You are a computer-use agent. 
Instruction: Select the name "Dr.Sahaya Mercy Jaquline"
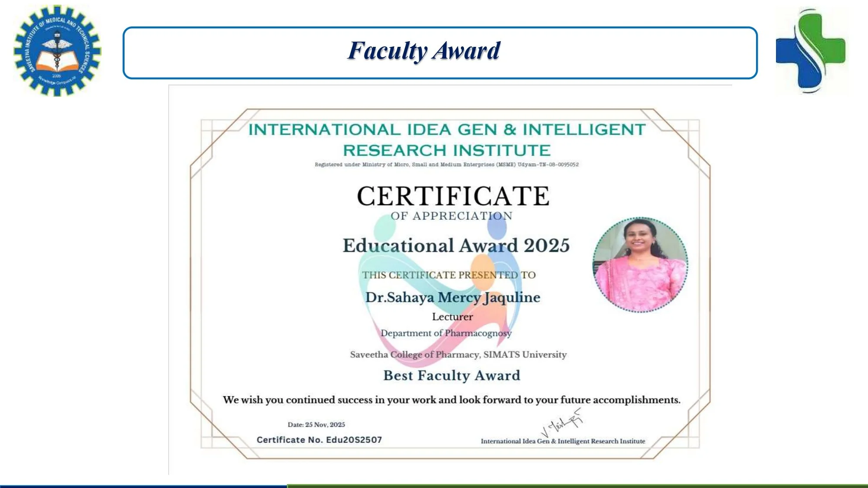point(453,298)
